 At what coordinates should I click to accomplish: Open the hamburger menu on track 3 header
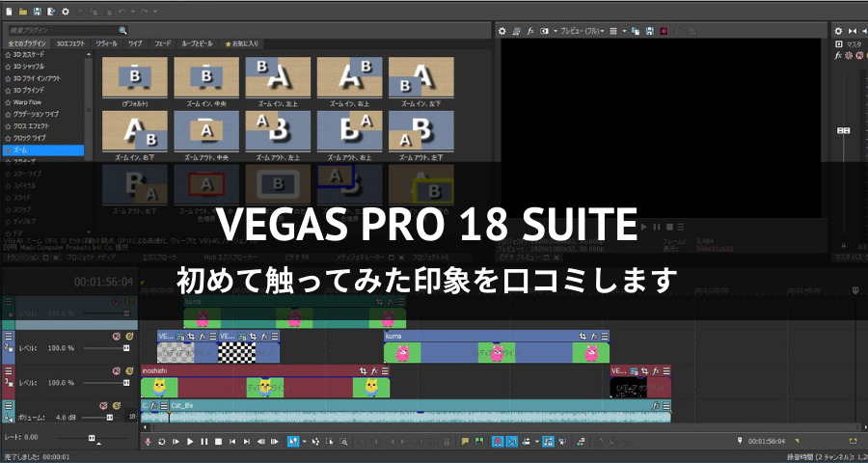click(9, 370)
